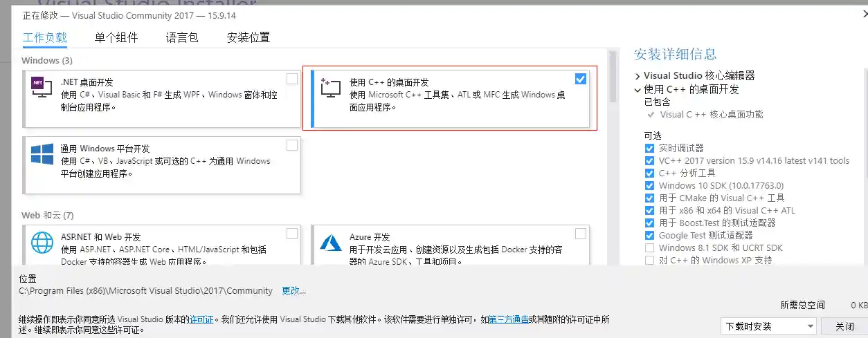Screen dimensions: 868x338
Task: Tick the 通用 Windows 平台开发 checkbox
Action: 292,145
